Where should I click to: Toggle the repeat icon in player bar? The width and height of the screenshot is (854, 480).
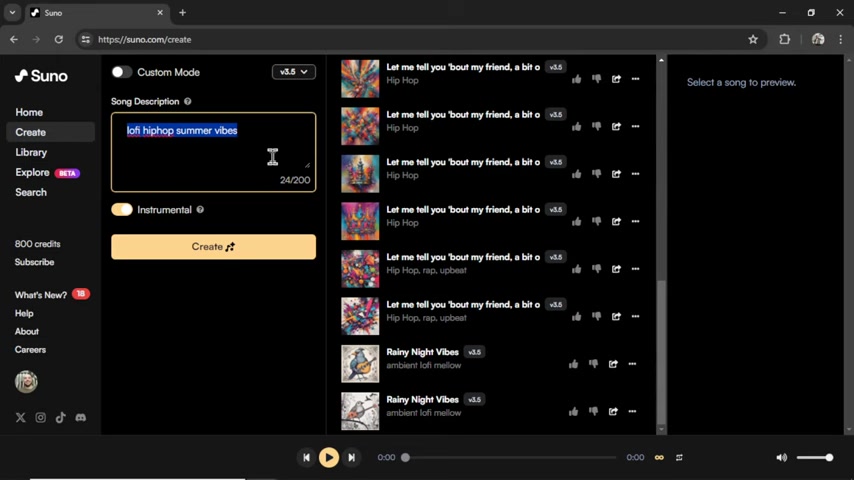coord(679,458)
